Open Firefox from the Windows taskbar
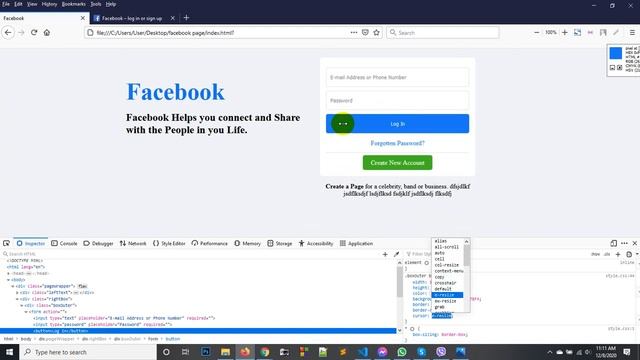Image resolution: width=640 pixels, height=360 pixels. (245, 352)
